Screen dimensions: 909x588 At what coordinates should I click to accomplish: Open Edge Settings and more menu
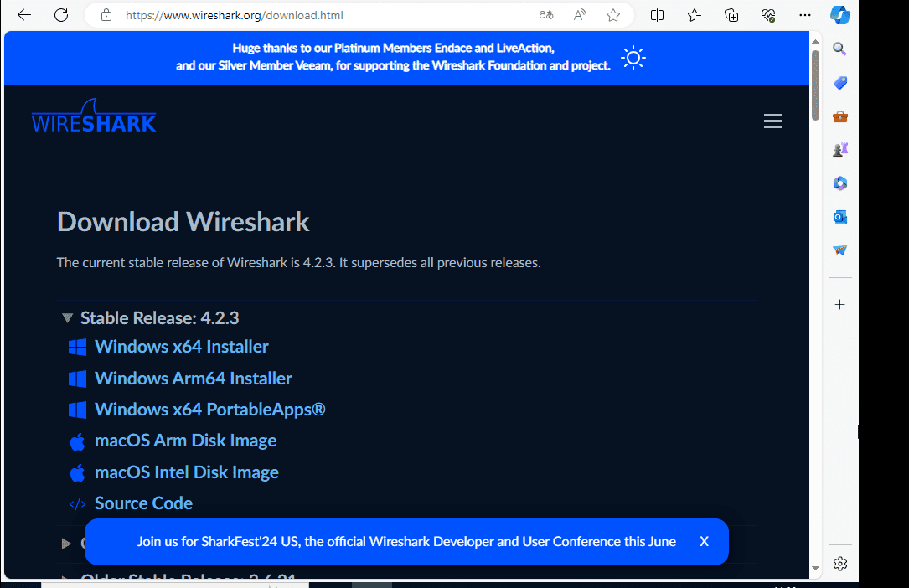804,15
